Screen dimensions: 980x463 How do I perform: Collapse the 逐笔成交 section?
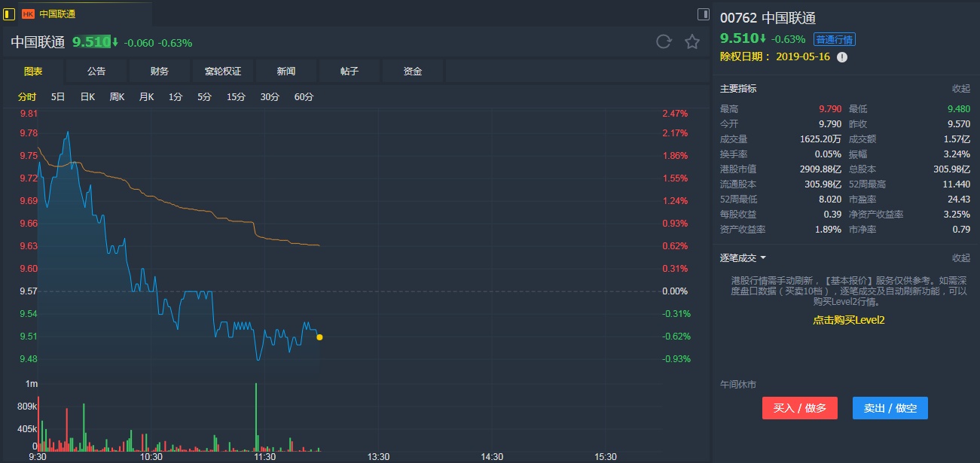point(960,257)
